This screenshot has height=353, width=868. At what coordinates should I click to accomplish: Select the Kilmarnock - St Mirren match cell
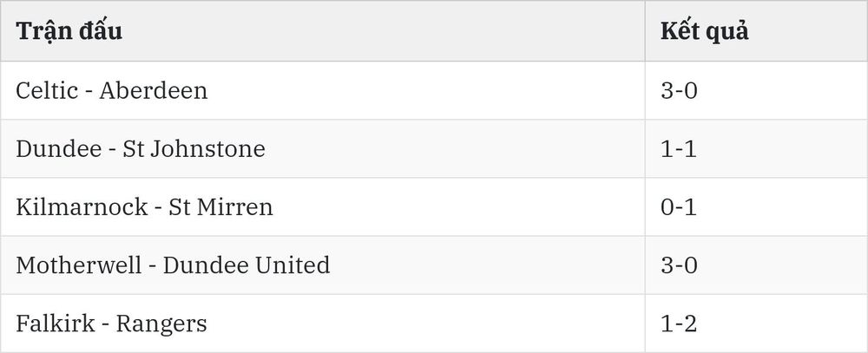[323, 207]
